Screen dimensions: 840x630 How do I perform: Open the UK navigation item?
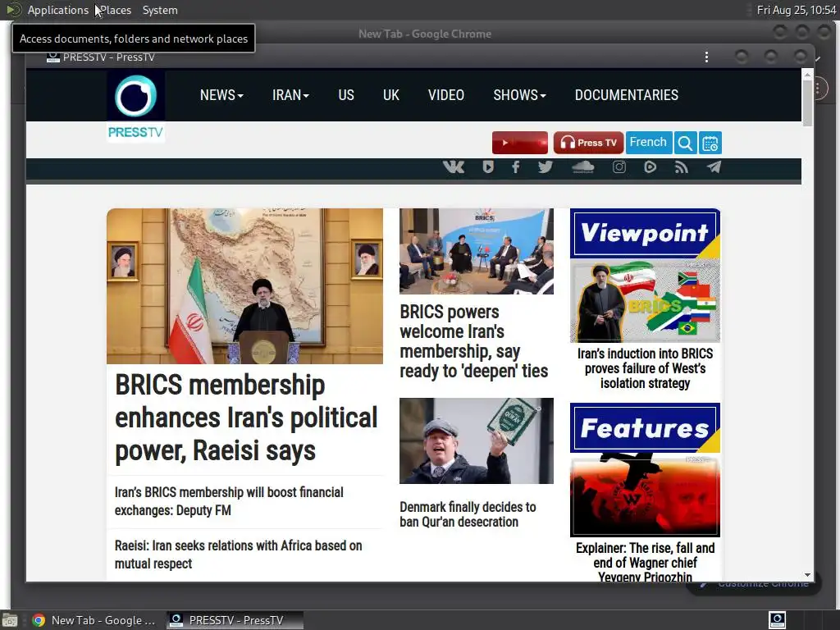point(391,95)
